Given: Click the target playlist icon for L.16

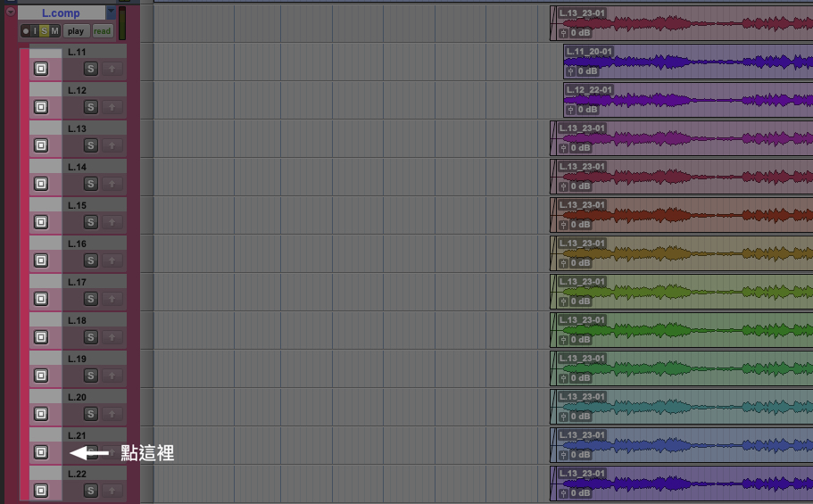Looking at the screenshot, I should click(x=40, y=260).
